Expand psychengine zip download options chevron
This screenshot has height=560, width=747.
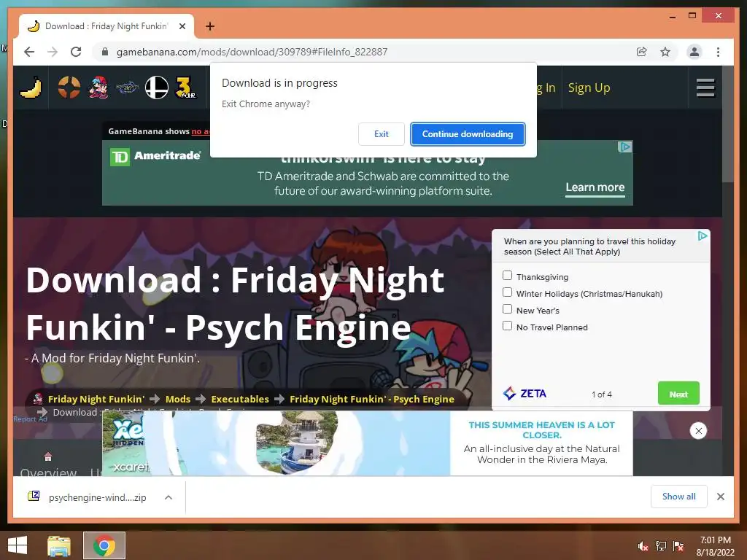169,497
